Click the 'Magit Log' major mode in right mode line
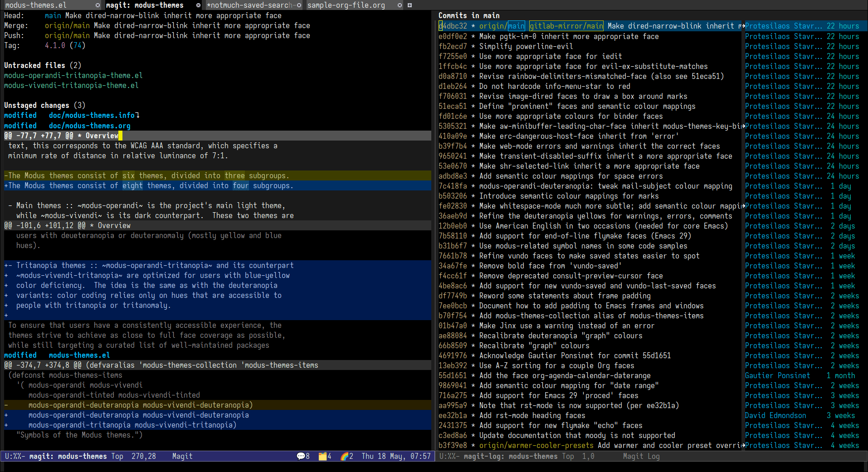This screenshot has height=472, width=868. [641, 456]
